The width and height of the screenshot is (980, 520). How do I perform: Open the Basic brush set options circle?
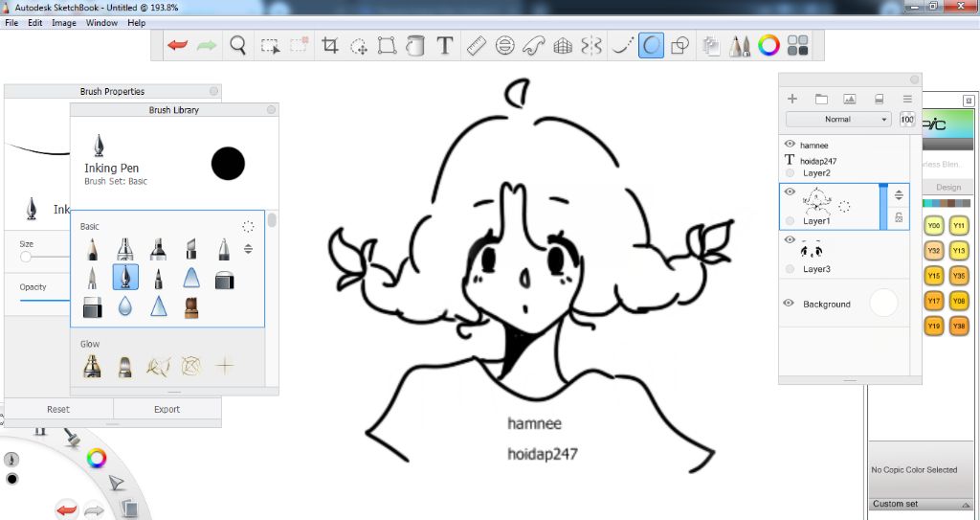(x=248, y=227)
